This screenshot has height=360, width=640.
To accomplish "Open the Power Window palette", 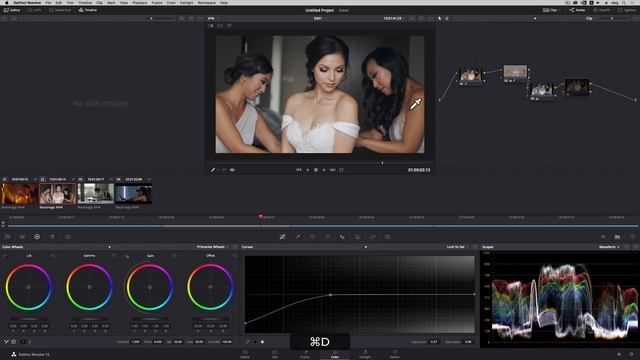I will 312,237.
